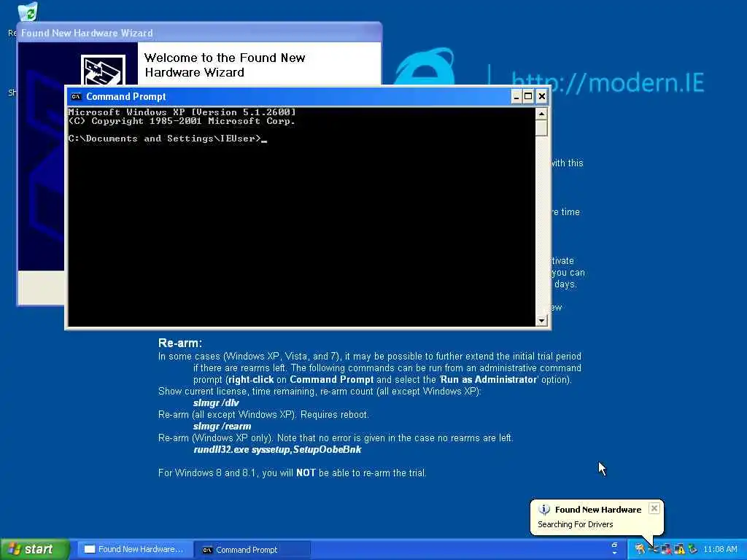Click the 'Welcome to the Found New' heading
747x560 pixels.
pyautogui.click(x=225, y=58)
